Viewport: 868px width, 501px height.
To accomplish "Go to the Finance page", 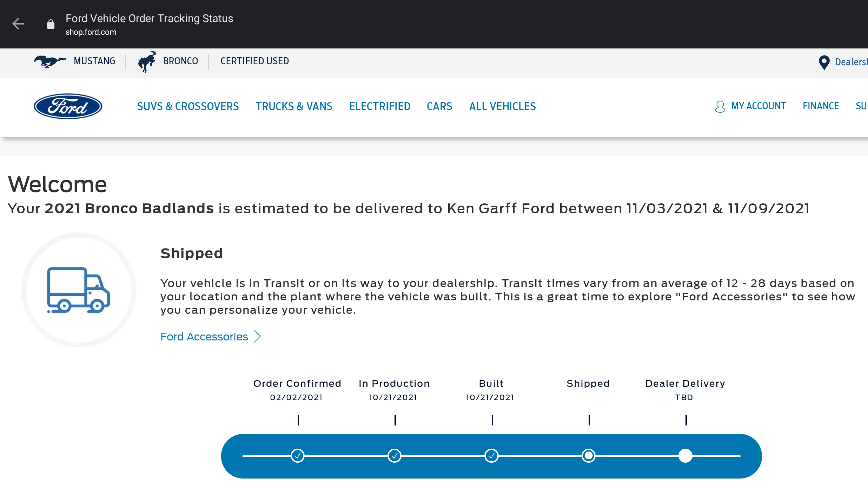I will 821,106.
